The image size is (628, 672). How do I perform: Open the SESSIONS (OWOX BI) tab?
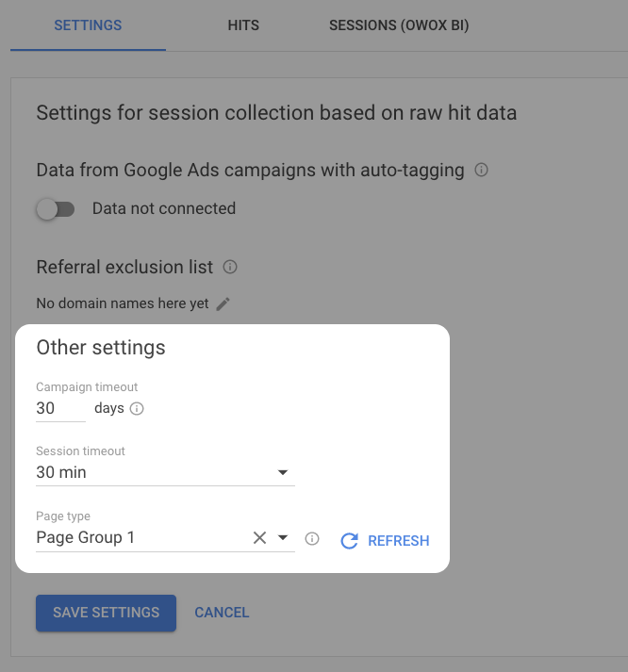coord(399,25)
